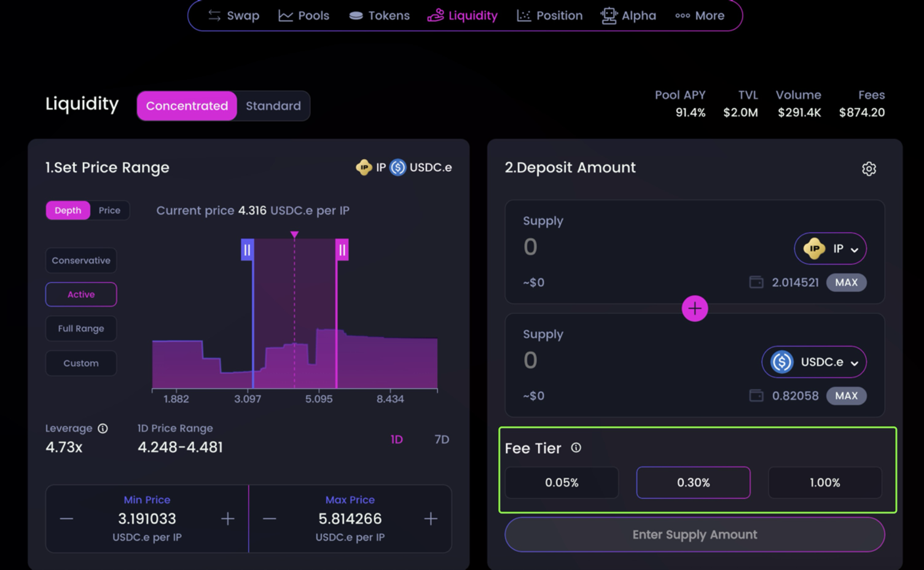
Task: Switch to Standard liquidity mode
Action: tap(273, 106)
